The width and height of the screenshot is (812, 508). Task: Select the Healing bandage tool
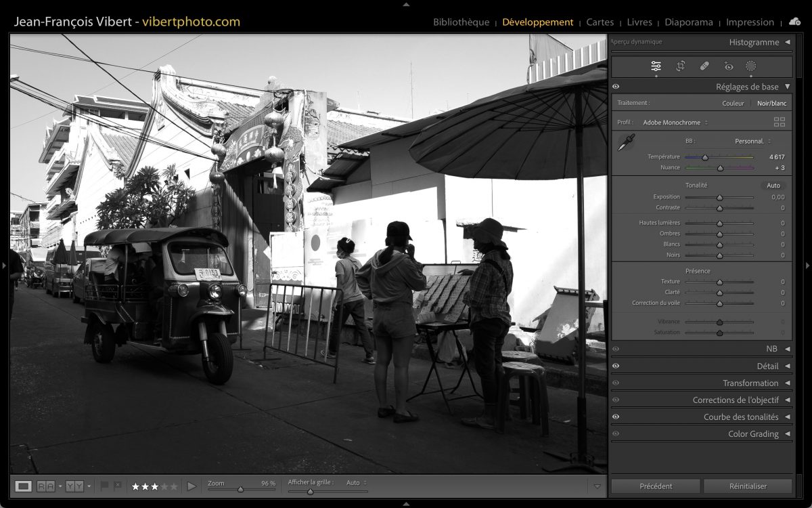point(704,66)
